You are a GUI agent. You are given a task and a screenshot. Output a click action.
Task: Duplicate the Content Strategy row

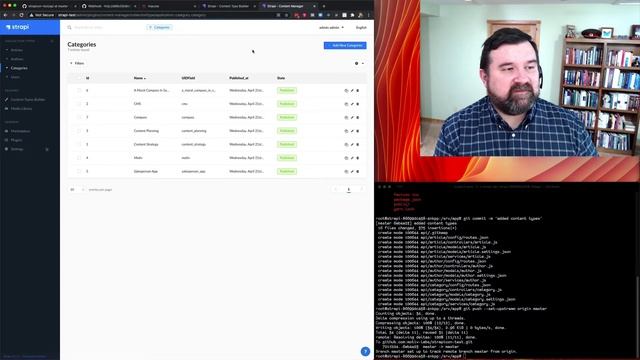point(346,144)
